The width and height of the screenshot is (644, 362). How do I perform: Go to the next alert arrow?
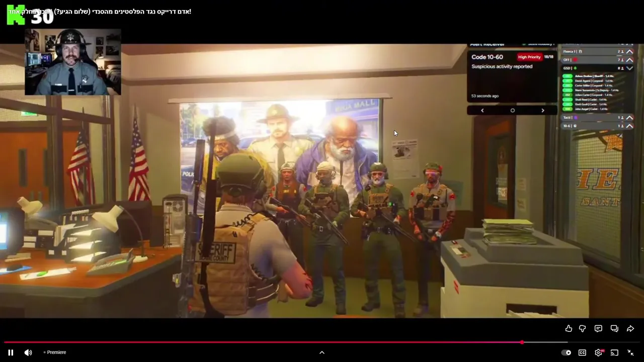pos(542,111)
